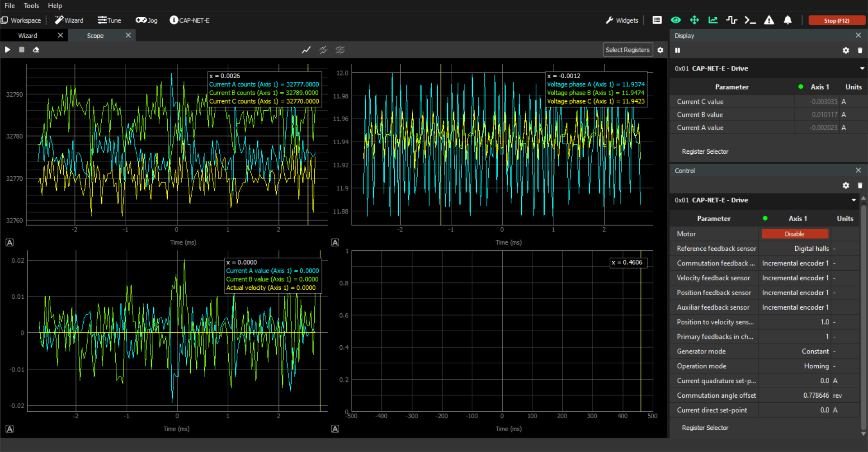Expand the Control panel drive dropdown

tap(854, 200)
